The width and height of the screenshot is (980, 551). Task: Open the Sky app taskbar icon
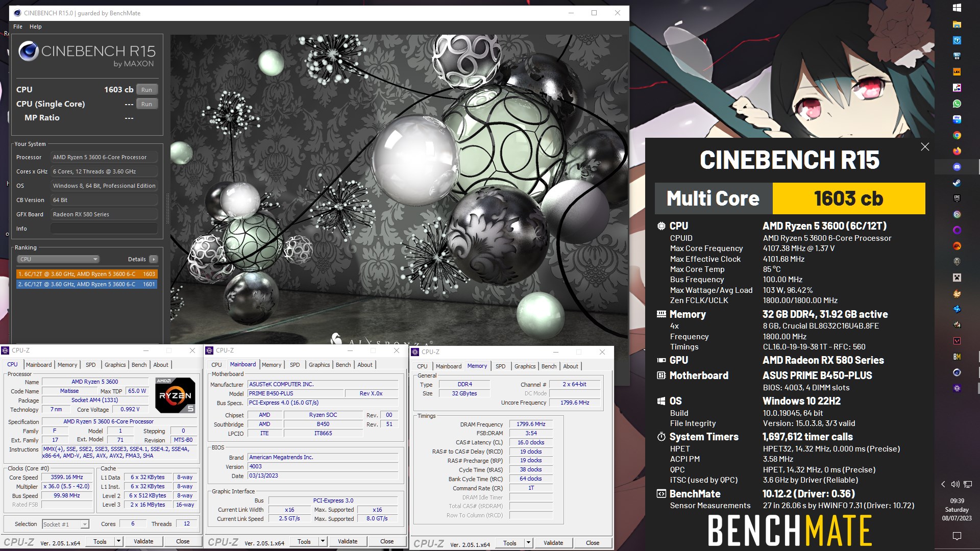pos(957,119)
